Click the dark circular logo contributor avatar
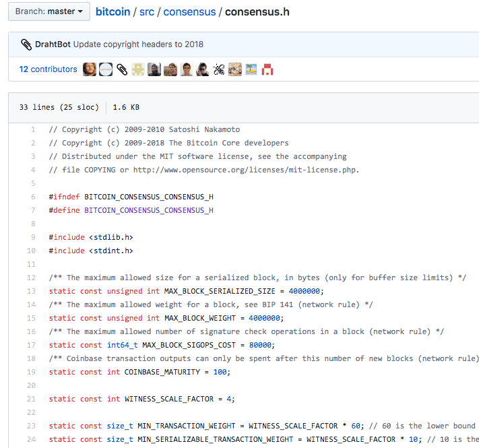Screen dimensions: 479x448 pos(106,69)
